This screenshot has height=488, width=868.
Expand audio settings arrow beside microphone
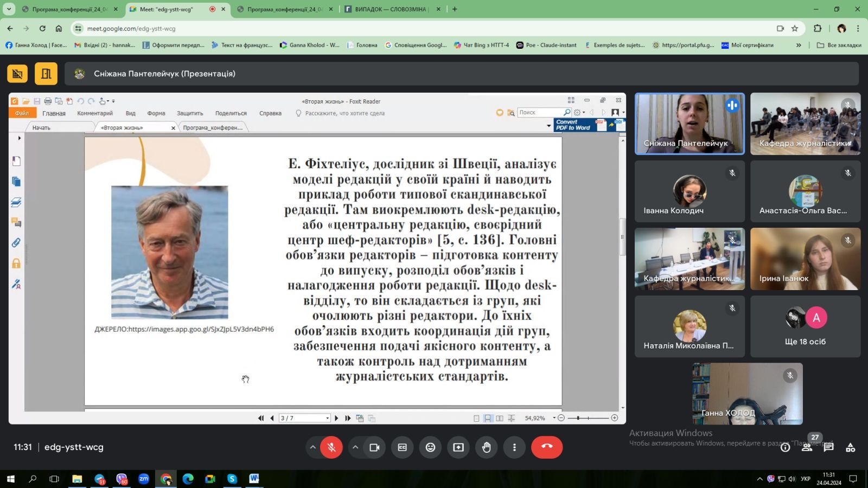click(312, 447)
